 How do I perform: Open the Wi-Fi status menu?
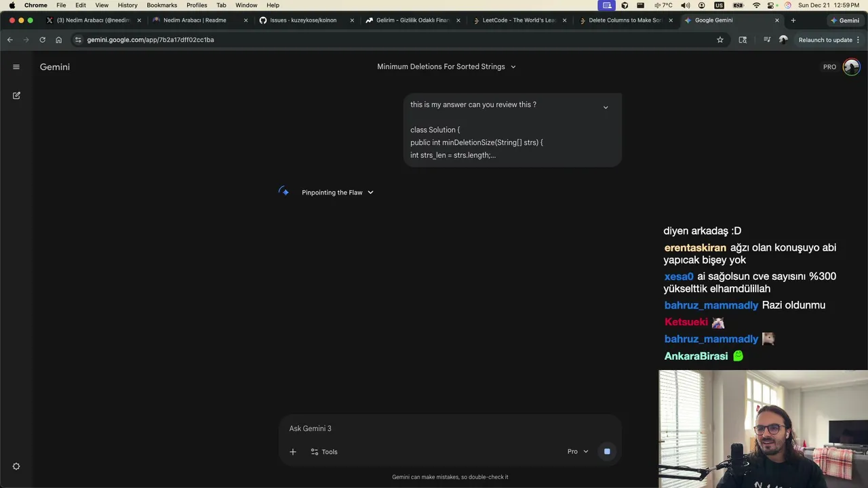[757, 5]
